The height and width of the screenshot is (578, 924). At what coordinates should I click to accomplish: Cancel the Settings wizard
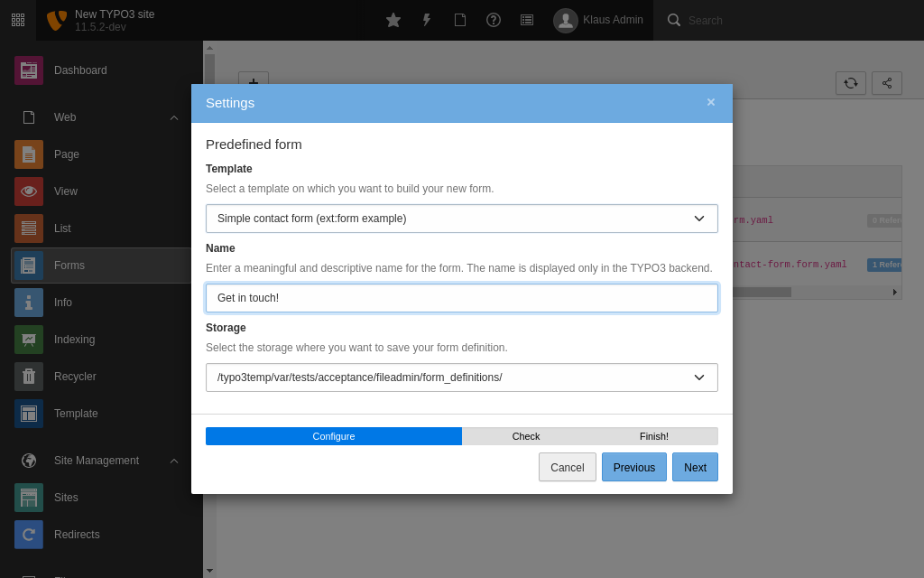pyautogui.click(x=568, y=467)
